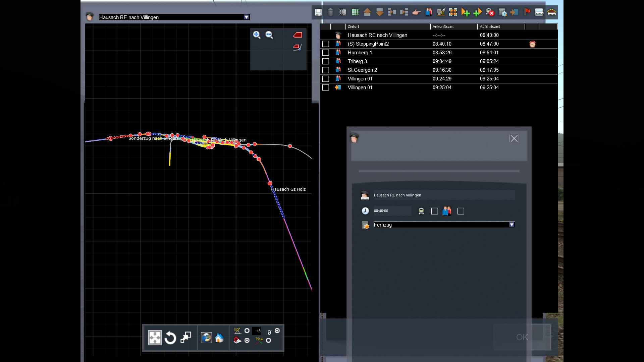Viewport: 644px width, 362px height.
Task: Click the 08:40:00 start time field
Action: point(392,211)
